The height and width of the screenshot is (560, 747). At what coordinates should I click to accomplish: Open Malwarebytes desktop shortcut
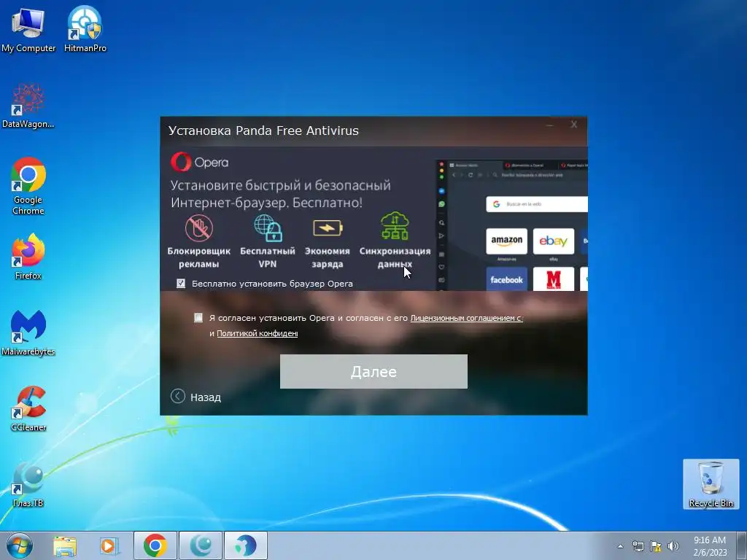pyautogui.click(x=28, y=332)
